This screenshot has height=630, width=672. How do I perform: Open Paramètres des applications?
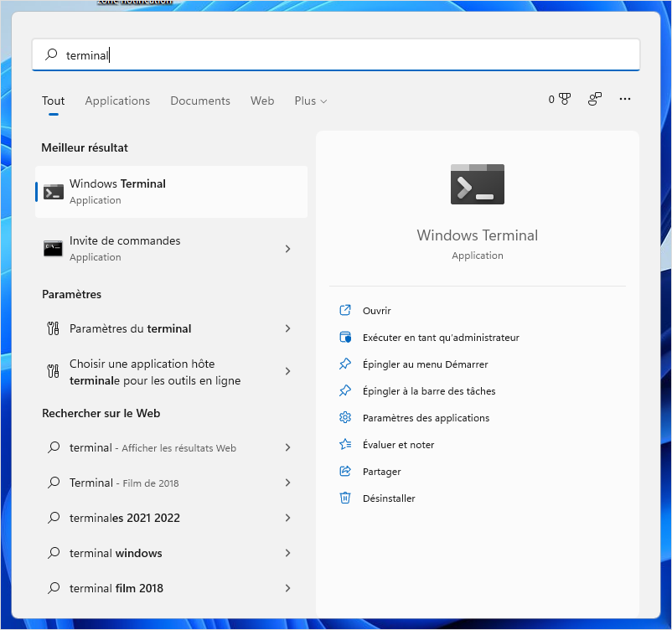pos(426,418)
